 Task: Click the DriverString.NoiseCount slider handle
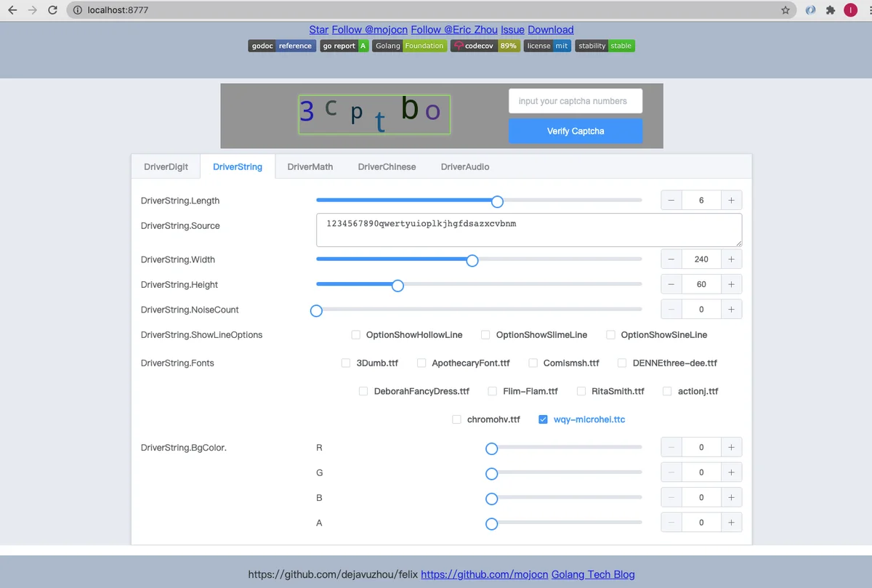[316, 310]
